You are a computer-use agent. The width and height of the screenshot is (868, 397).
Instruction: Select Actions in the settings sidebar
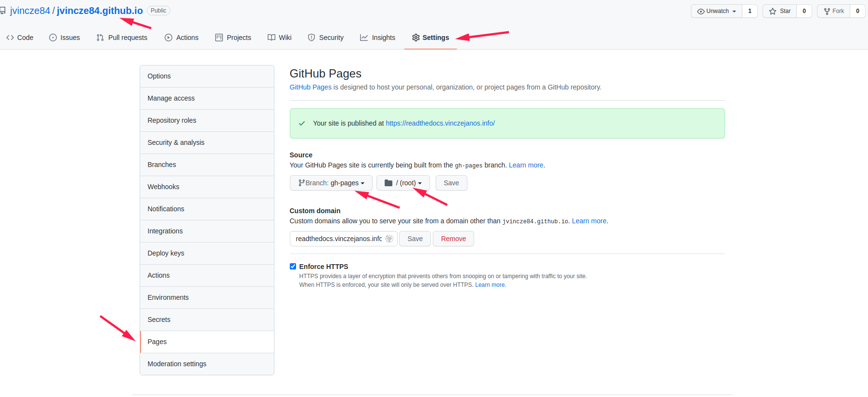coord(207,275)
